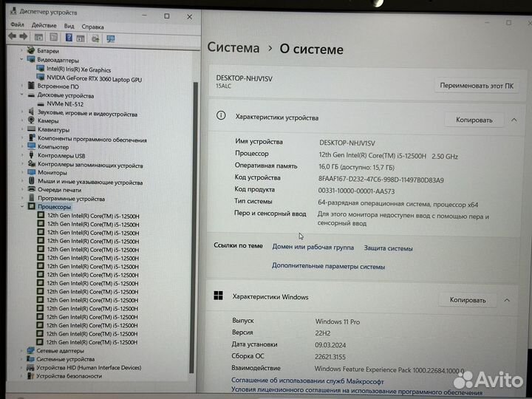The height and width of the screenshot is (399, 532).
Task: Click the Клавиатуры keyboard icon
Action: coord(31,129)
